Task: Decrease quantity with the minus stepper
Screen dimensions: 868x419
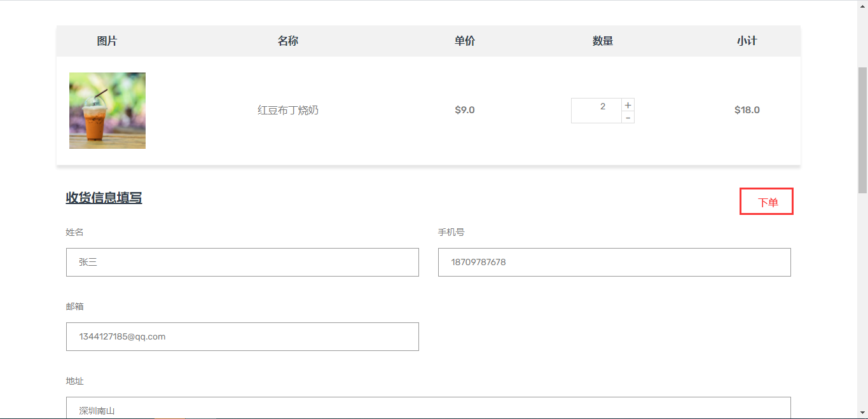Action: point(628,118)
